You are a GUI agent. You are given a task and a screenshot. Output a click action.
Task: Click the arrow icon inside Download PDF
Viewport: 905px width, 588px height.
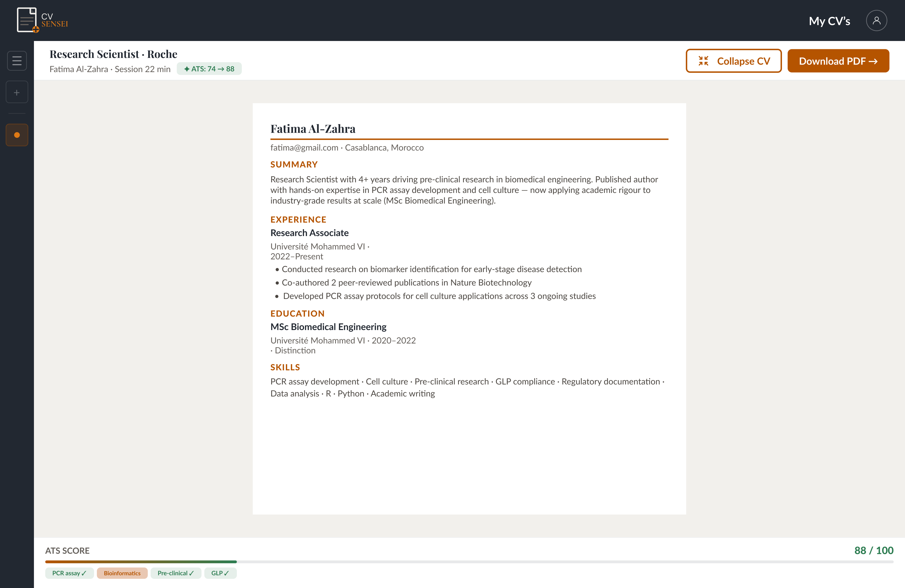[x=873, y=61]
